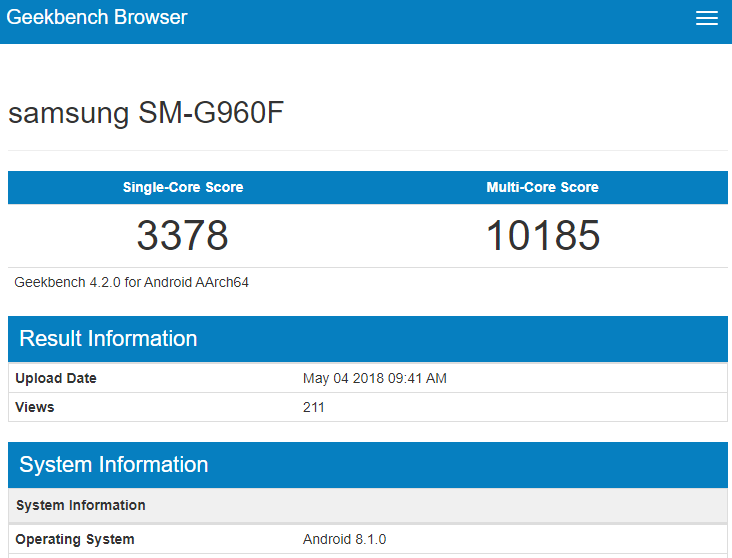Click the score table footer row

click(368, 283)
